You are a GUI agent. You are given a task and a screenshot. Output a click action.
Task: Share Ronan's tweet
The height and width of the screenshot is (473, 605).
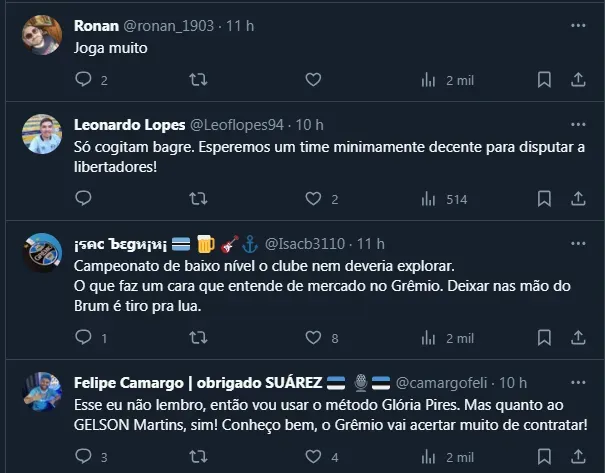coord(577,80)
